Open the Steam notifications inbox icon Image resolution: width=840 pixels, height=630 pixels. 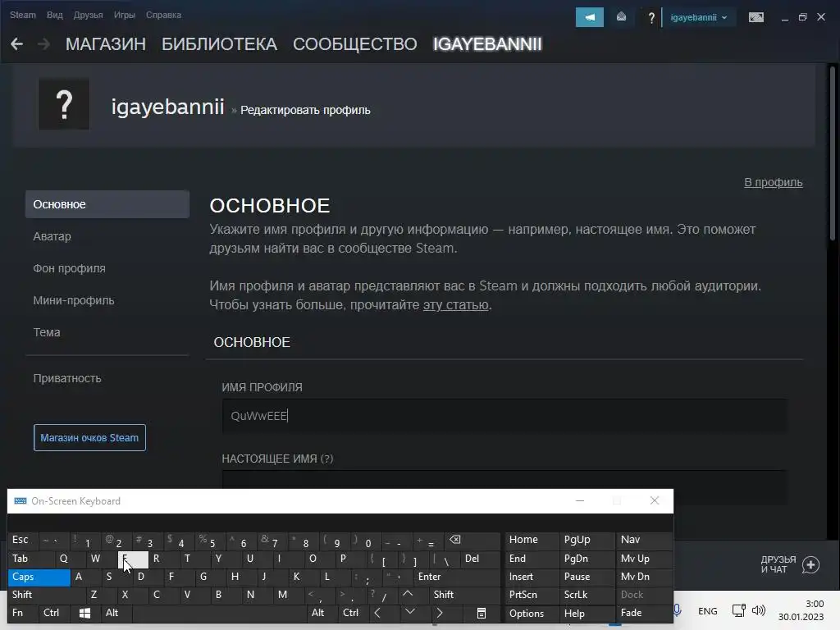(x=621, y=17)
